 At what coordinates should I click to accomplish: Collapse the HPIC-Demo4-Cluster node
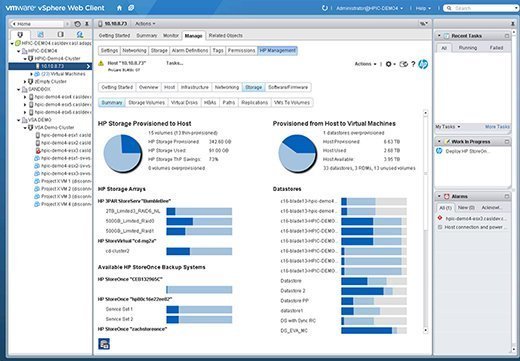click(x=25, y=59)
